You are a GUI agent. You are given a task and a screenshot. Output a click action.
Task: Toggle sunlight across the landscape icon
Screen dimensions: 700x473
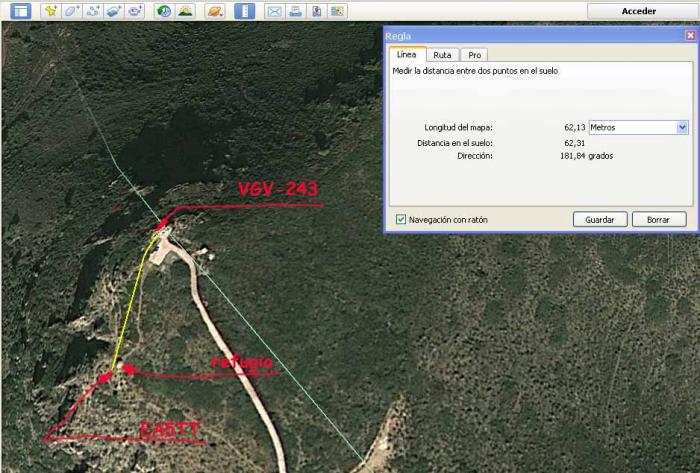coord(185,11)
